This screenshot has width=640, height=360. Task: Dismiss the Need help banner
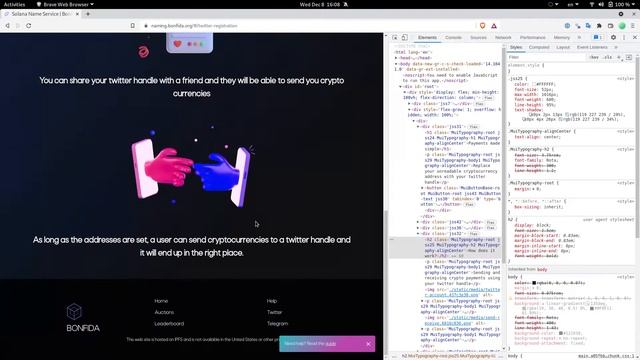[369, 344]
